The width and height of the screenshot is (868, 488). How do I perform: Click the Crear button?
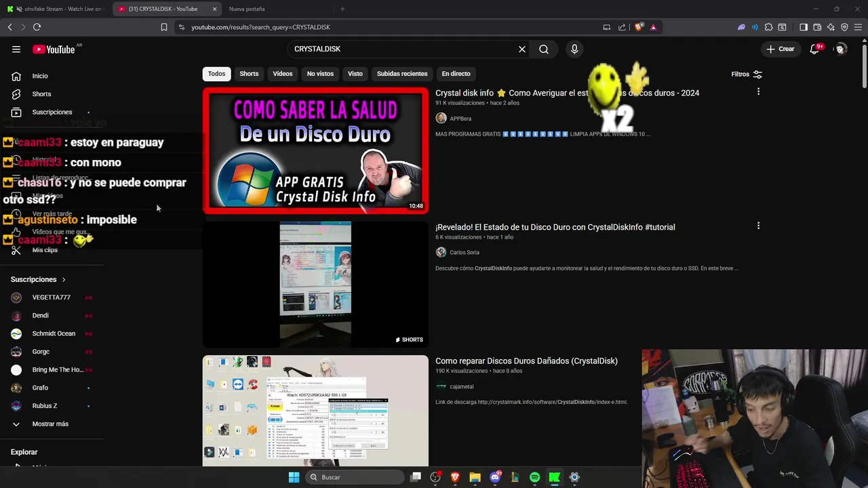[781, 49]
